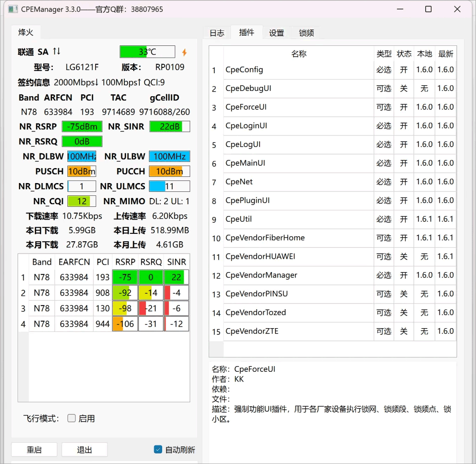
Task: Select the CpeLogUI plugin name
Action: (243, 144)
